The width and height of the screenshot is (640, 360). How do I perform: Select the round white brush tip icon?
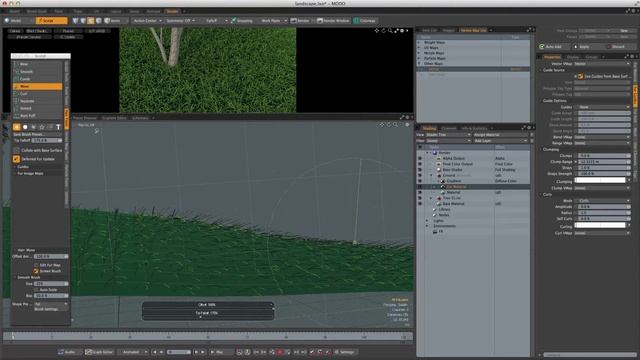point(25,127)
